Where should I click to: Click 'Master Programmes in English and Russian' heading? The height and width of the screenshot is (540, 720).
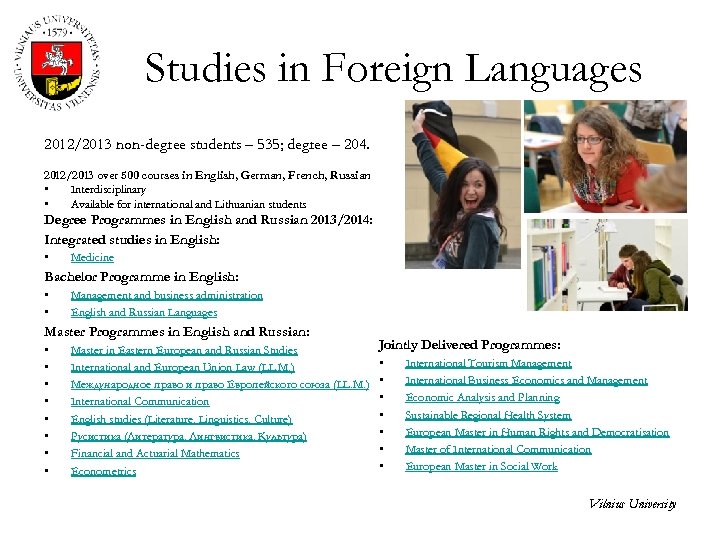point(177,332)
